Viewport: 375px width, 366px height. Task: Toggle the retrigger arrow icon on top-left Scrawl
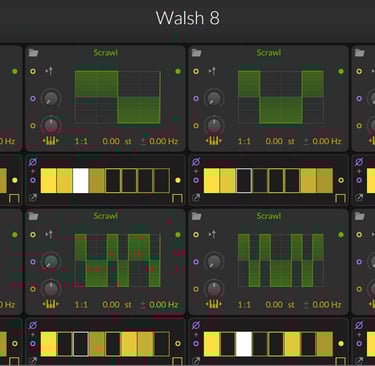click(x=49, y=71)
